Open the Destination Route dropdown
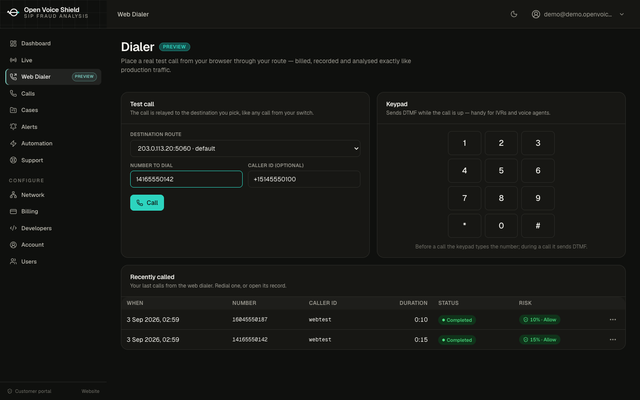 click(x=245, y=149)
